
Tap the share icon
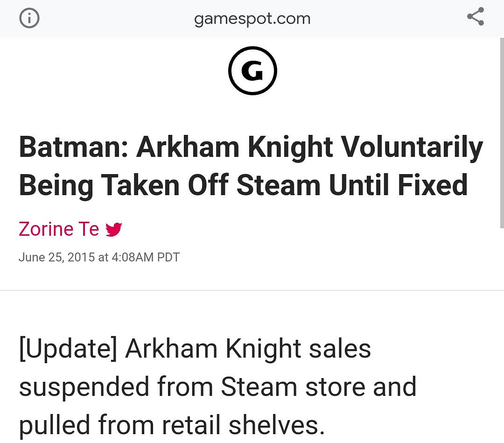click(475, 18)
